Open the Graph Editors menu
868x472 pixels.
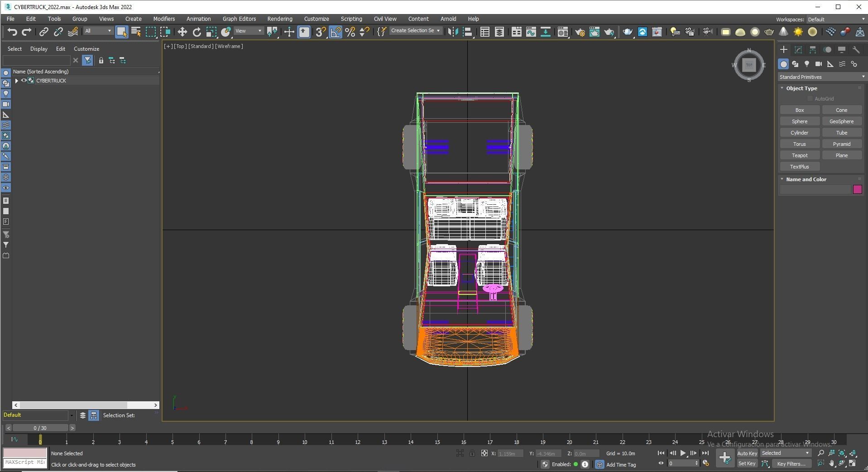point(239,19)
